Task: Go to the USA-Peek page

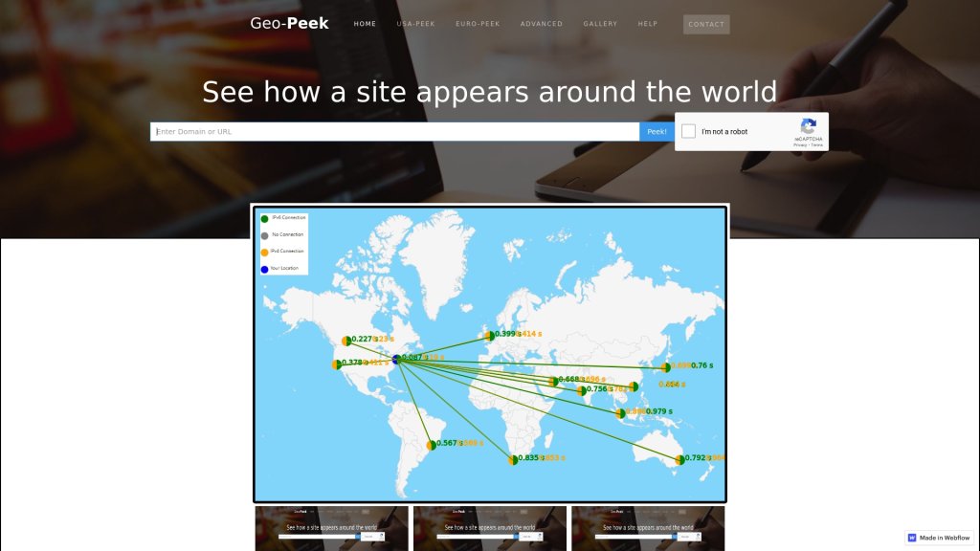Action: [x=415, y=24]
